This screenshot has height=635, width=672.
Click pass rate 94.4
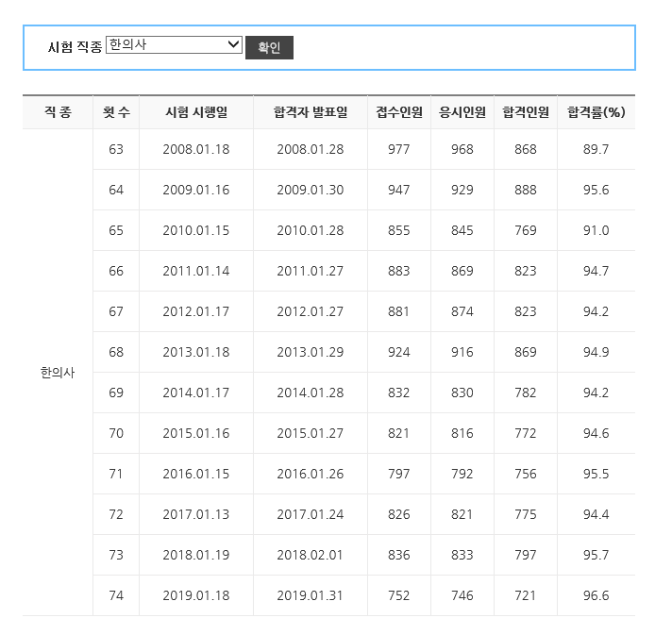596,514
